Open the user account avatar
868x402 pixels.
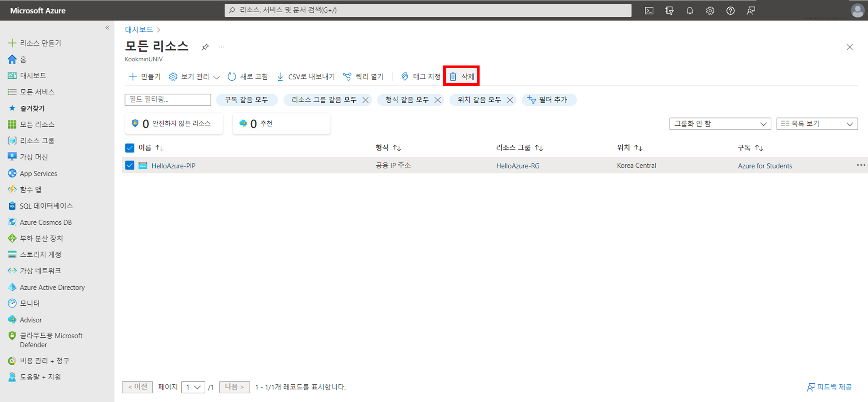(857, 10)
